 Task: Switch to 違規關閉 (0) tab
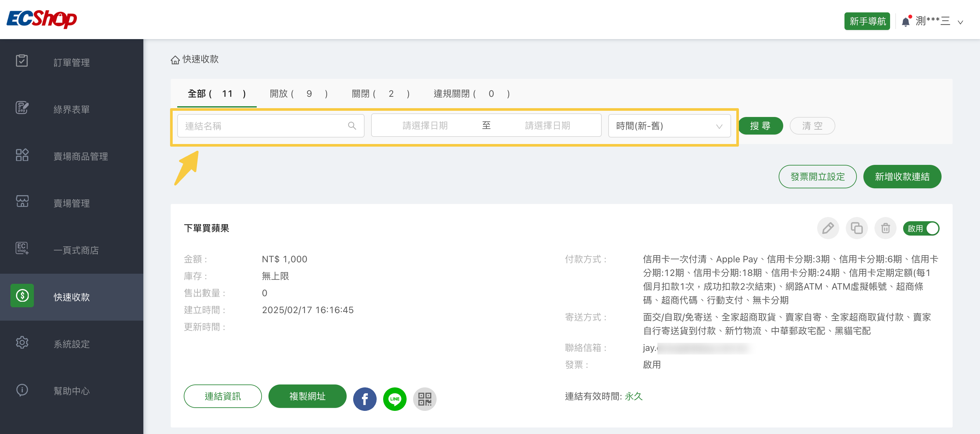click(472, 94)
